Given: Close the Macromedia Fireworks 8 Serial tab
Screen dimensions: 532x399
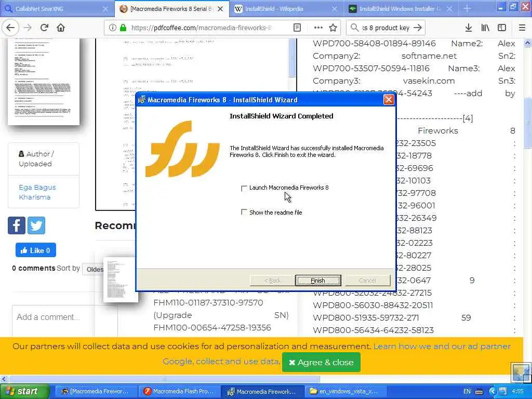Looking at the screenshot, I should click(220, 9).
